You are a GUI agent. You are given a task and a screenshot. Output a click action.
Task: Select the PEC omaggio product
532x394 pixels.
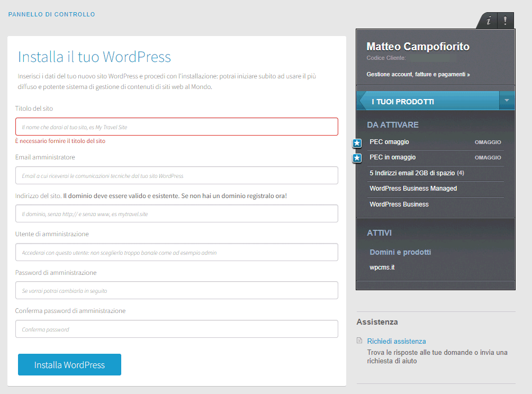tap(389, 142)
